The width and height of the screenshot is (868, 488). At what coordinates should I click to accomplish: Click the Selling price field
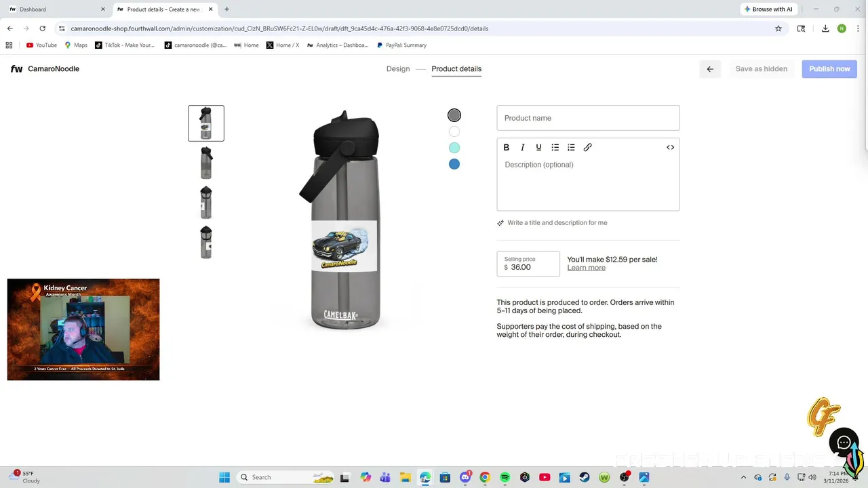coord(528,264)
